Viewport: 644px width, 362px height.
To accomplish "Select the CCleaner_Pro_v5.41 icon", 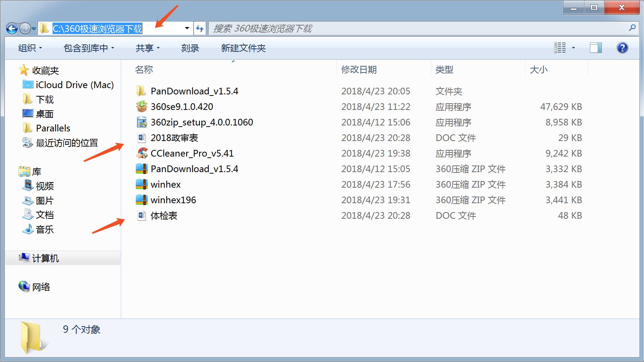I will coord(141,153).
